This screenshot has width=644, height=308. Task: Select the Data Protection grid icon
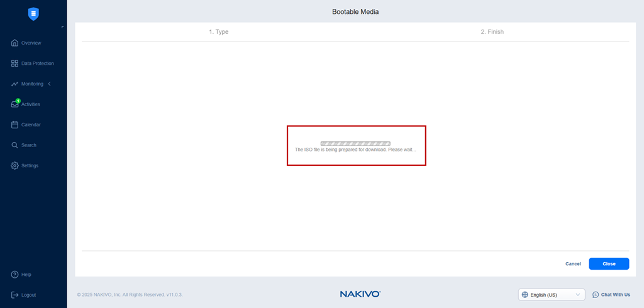click(x=15, y=63)
